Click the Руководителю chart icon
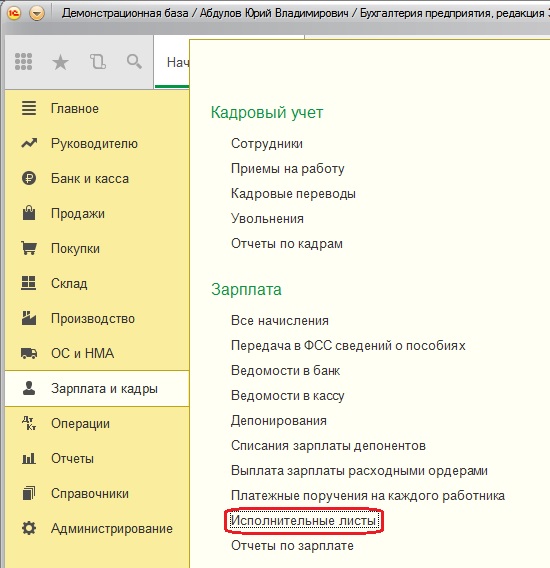Screen dimensions: 550x568 29,143
